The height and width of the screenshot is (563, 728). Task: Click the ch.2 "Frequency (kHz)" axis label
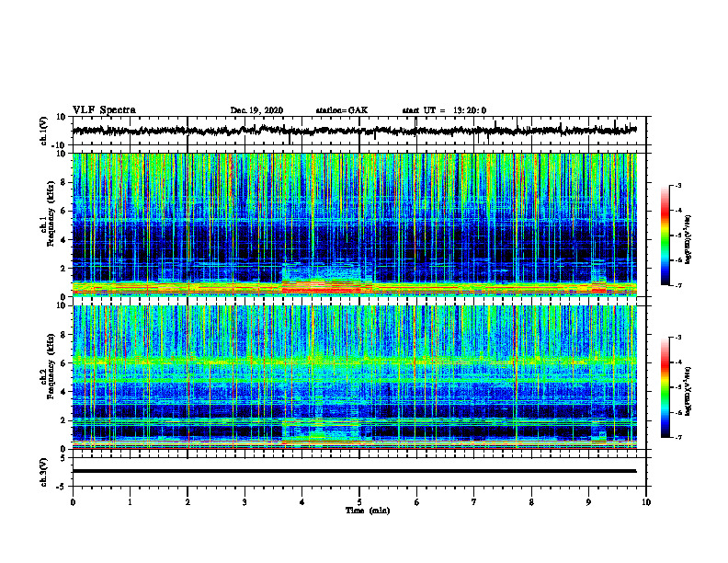coord(51,366)
